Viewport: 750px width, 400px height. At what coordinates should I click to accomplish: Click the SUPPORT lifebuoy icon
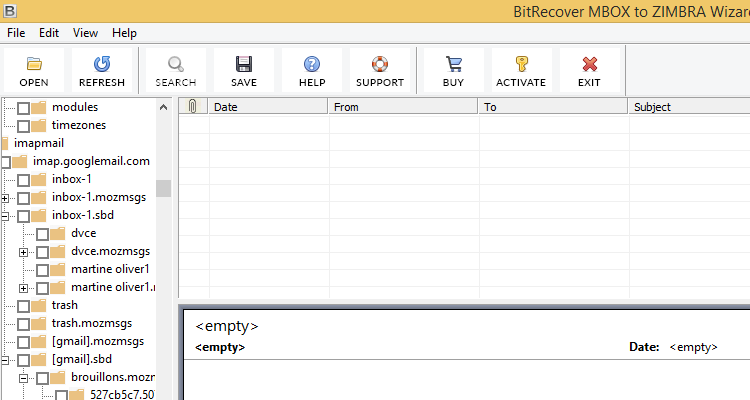pyautogui.click(x=380, y=64)
